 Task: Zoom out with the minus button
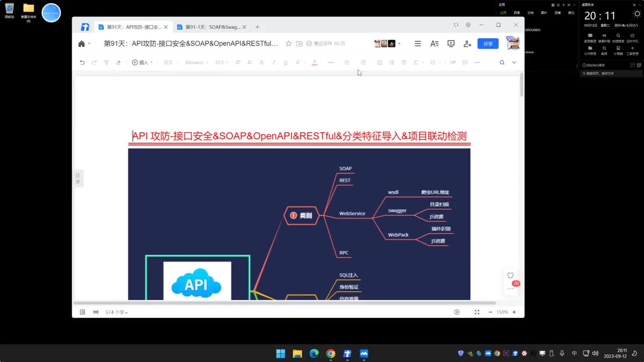[x=491, y=312]
